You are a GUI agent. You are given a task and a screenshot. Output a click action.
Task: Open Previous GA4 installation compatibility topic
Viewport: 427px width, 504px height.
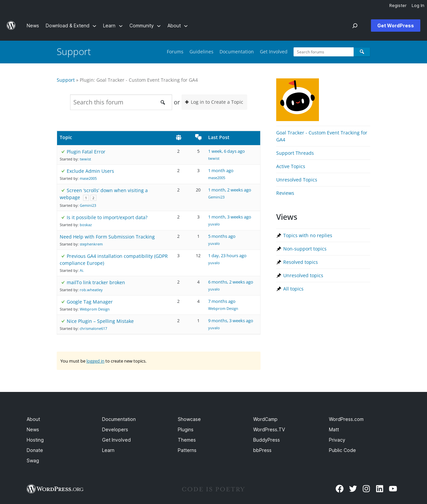[x=114, y=260]
